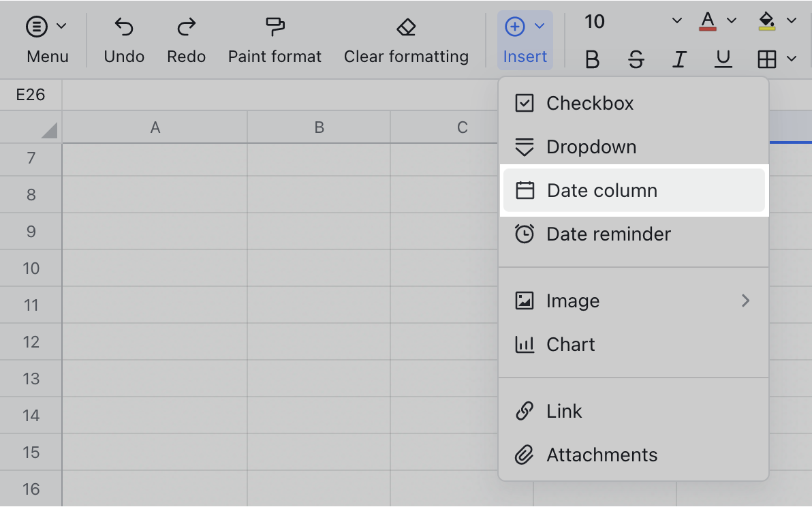
Task: Select the Undo icon
Action: 123,29
